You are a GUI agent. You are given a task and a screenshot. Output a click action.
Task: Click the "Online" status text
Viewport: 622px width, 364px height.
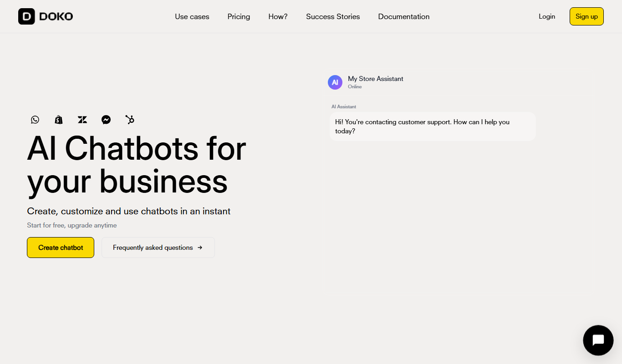355,86
